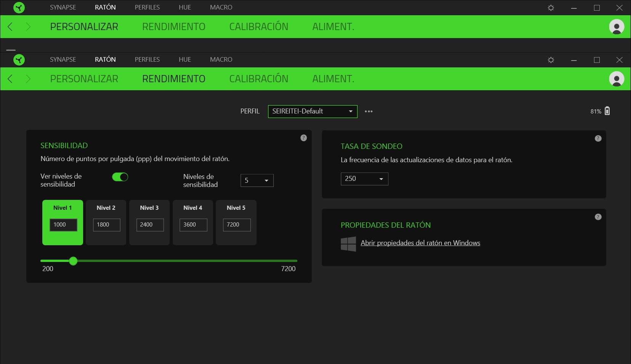Click the Nivel 4 DPI field showing 3600
The image size is (631, 364).
coord(193,225)
